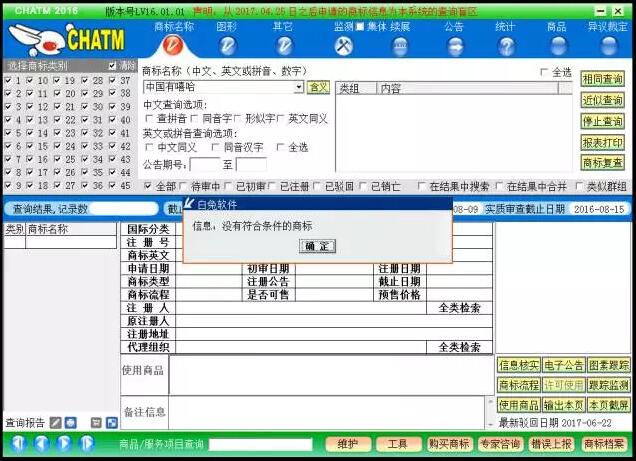The width and height of the screenshot is (636, 461).
Task: Open the 图形 graphic search icon
Action: [227, 45]
